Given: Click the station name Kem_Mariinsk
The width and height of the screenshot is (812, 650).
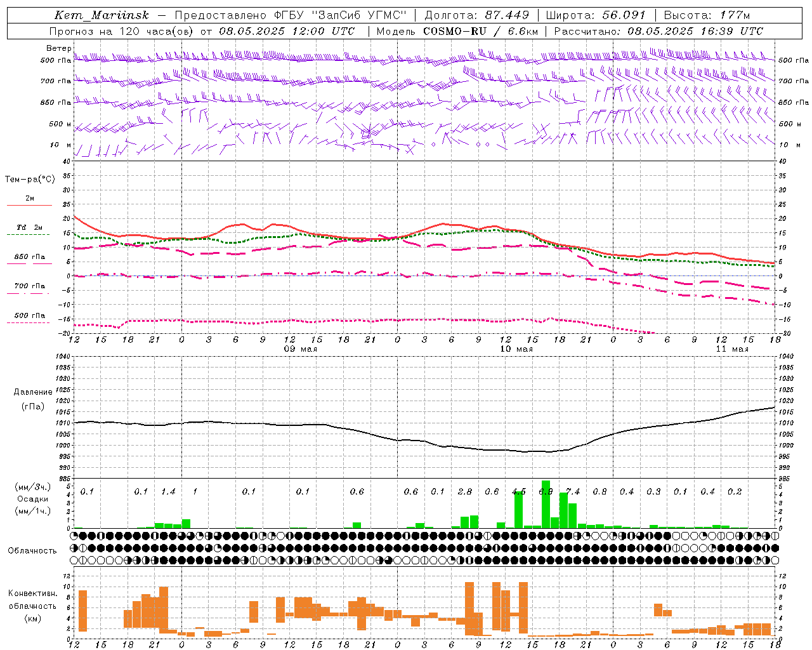Looking at the screenshot, I should click(x=101, y=15).
